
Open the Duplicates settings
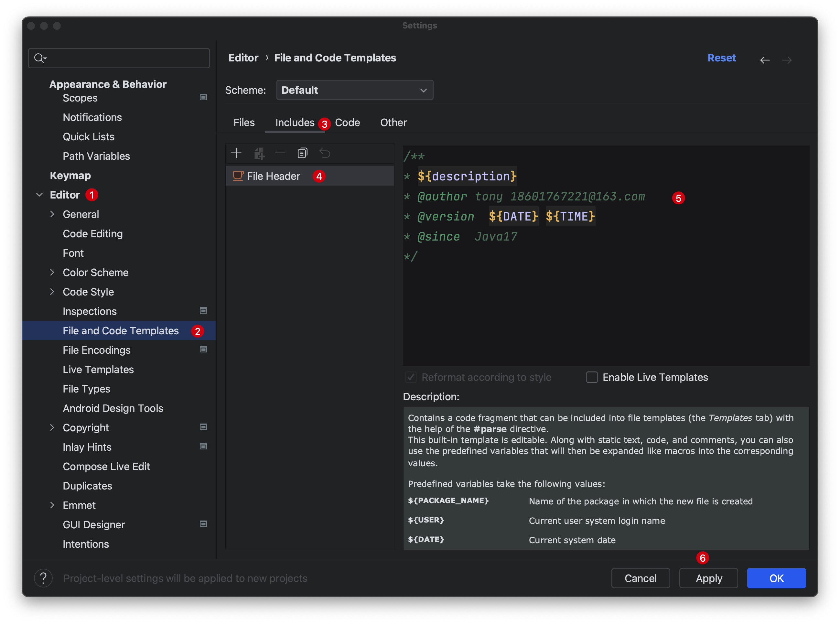(x=87, y=486)
